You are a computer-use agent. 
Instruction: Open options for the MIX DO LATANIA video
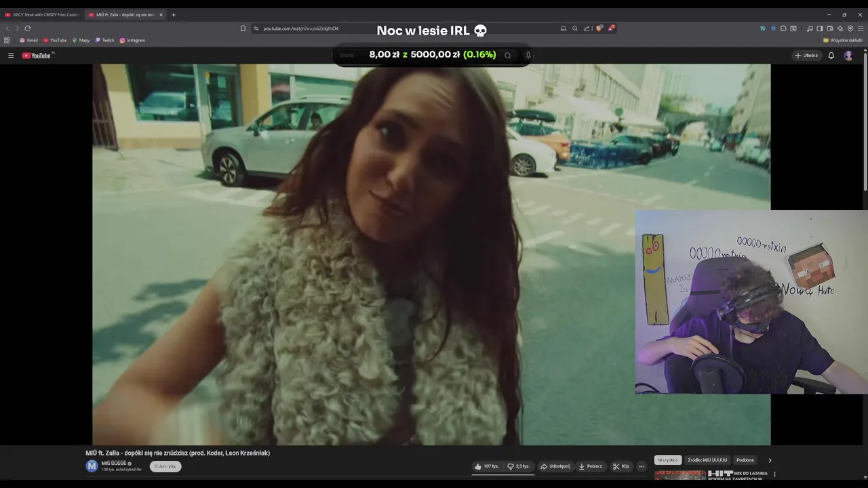(774, 474)
